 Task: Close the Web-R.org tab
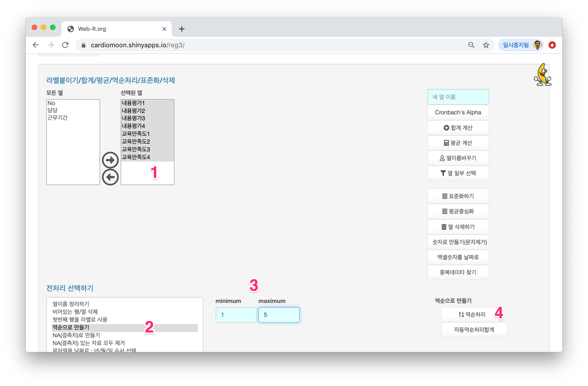[x=164, y=29]
